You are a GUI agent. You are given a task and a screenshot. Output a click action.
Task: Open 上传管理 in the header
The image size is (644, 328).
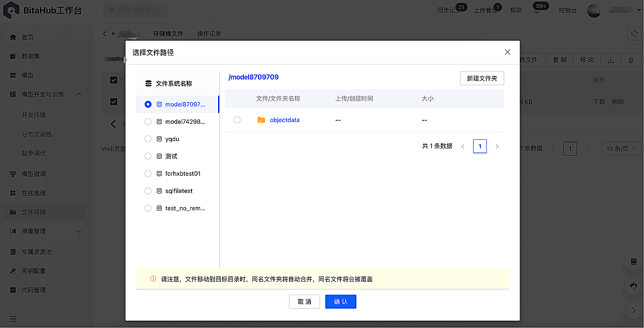[x=486, y=10]
